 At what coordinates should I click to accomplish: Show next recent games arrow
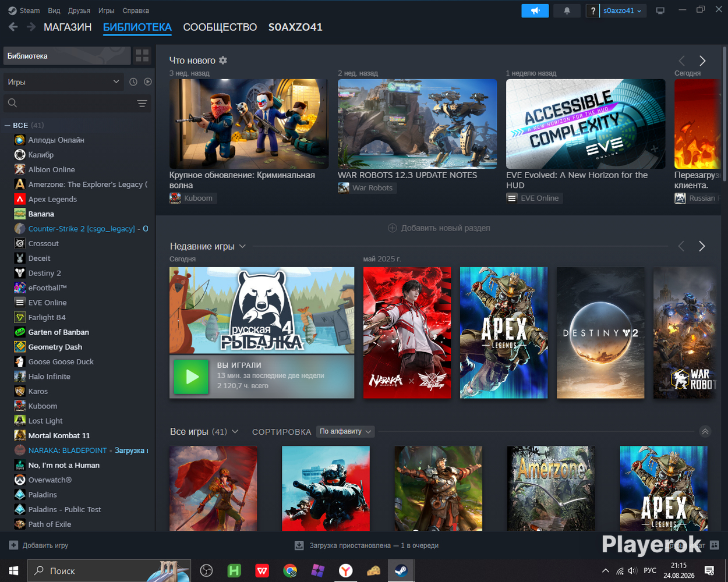pos(702,246)
